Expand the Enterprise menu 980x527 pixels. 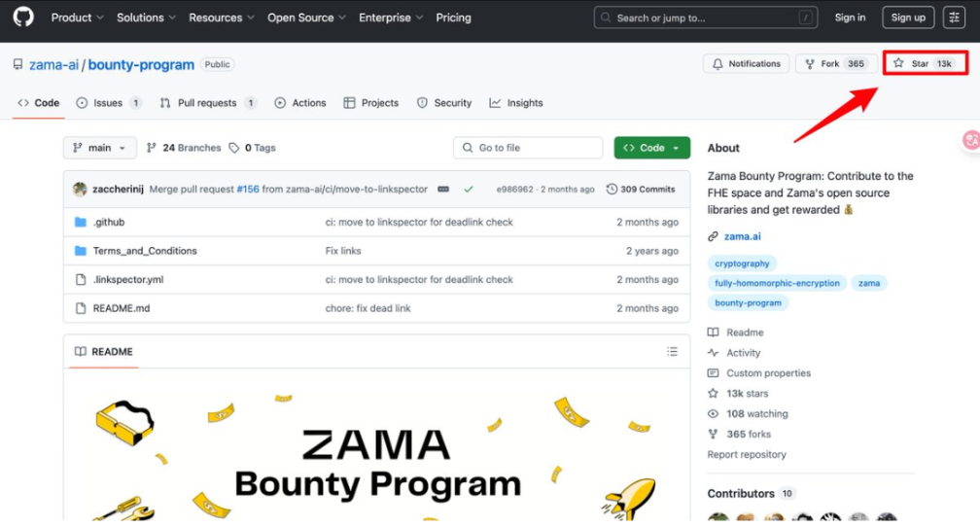[x=391, y=18]
